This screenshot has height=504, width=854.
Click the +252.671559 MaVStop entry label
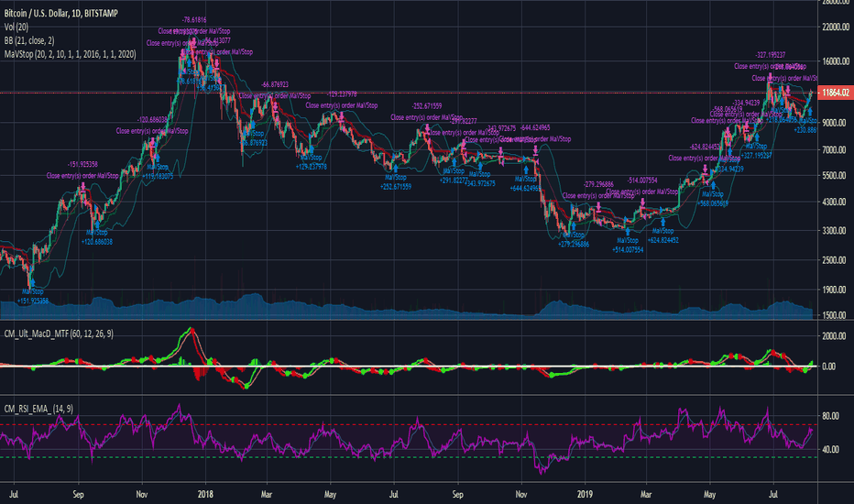396,186
